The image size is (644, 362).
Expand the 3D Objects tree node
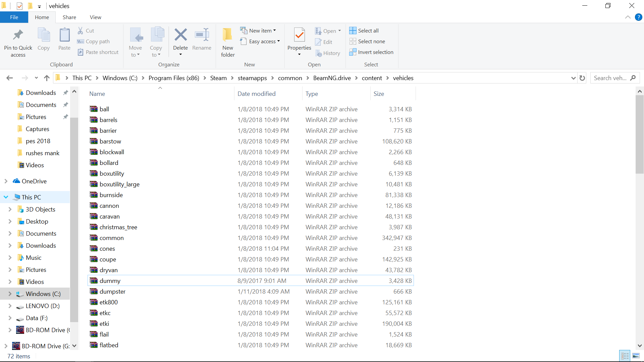pyautogui.click(x=10, y=209)
